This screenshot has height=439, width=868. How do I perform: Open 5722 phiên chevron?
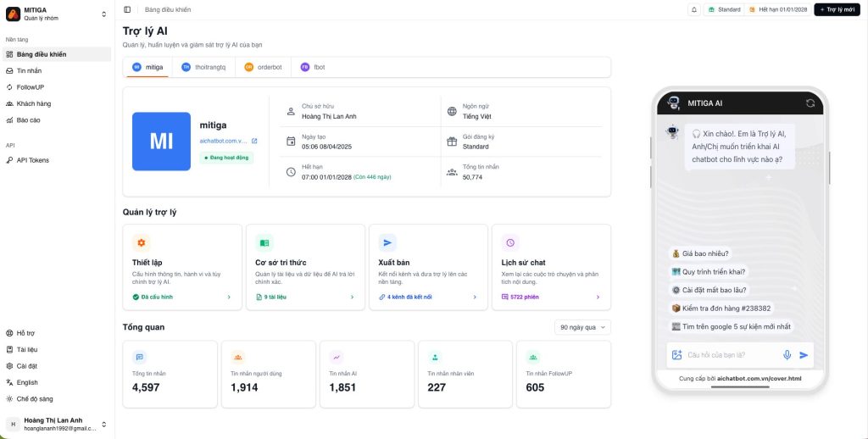(598, 297)
